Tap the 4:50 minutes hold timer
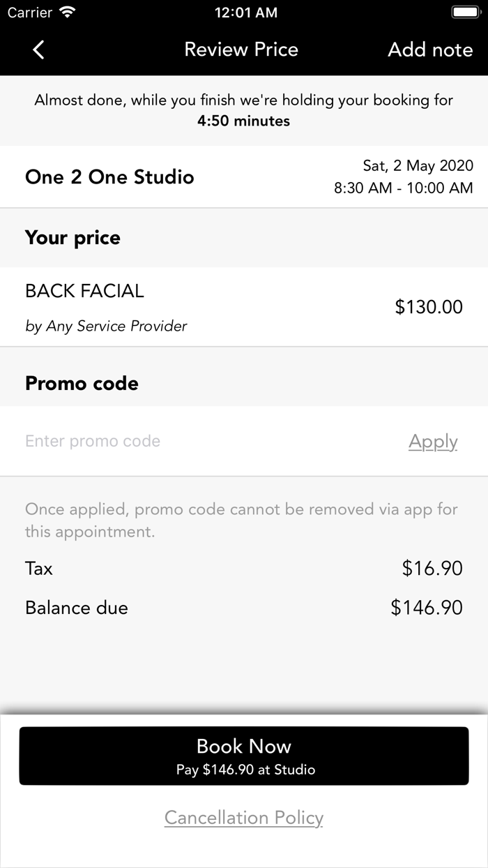488x868 pixels. tap(243, 121)
